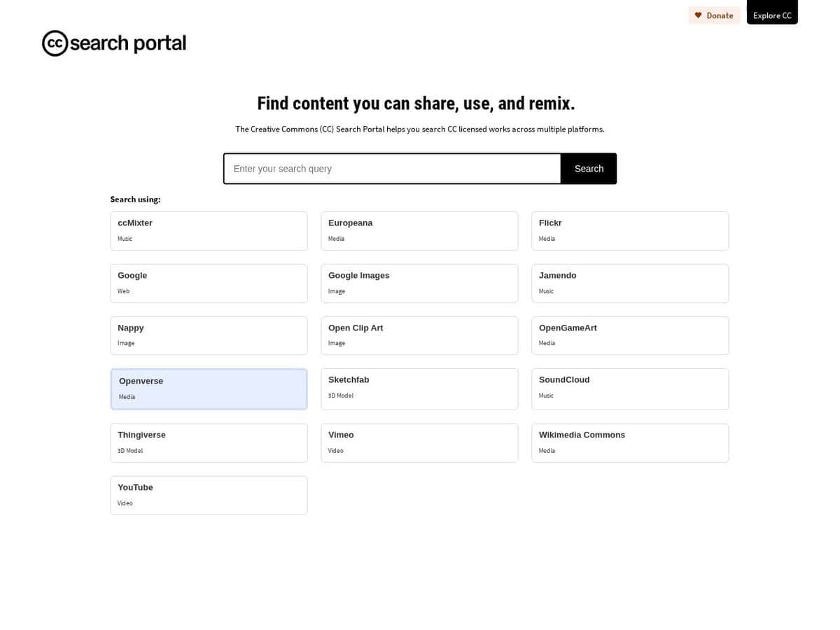The height and width of the screenshot is (630, 840).
Task: Select the Open Clip Art source
Action: (x=419, y=336)
